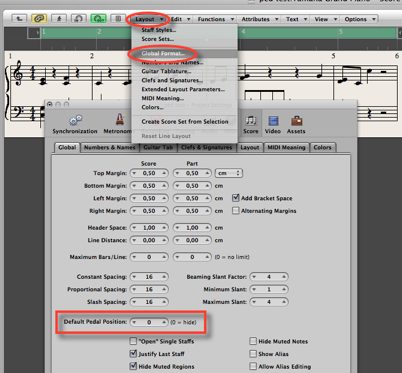Viewport: 402px width, 373px height.
Task: Click bar 2 in the green ruler
Action: tap(99, 32)
